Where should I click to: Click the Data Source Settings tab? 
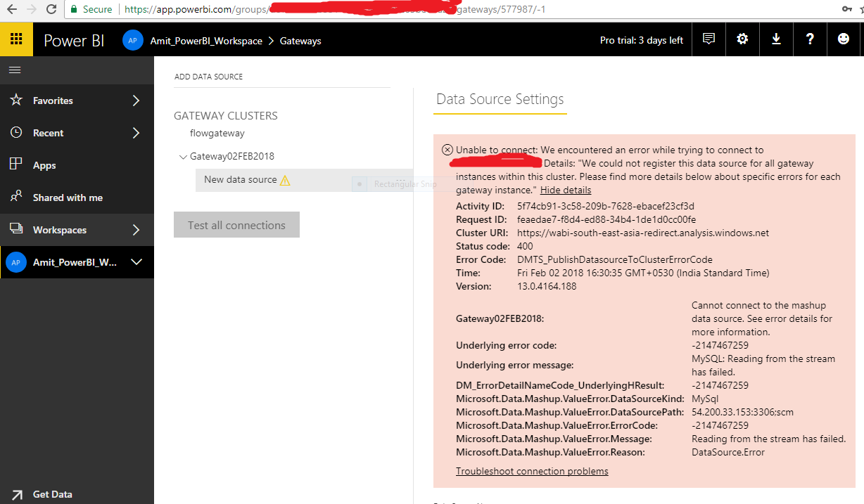(500, 99)
